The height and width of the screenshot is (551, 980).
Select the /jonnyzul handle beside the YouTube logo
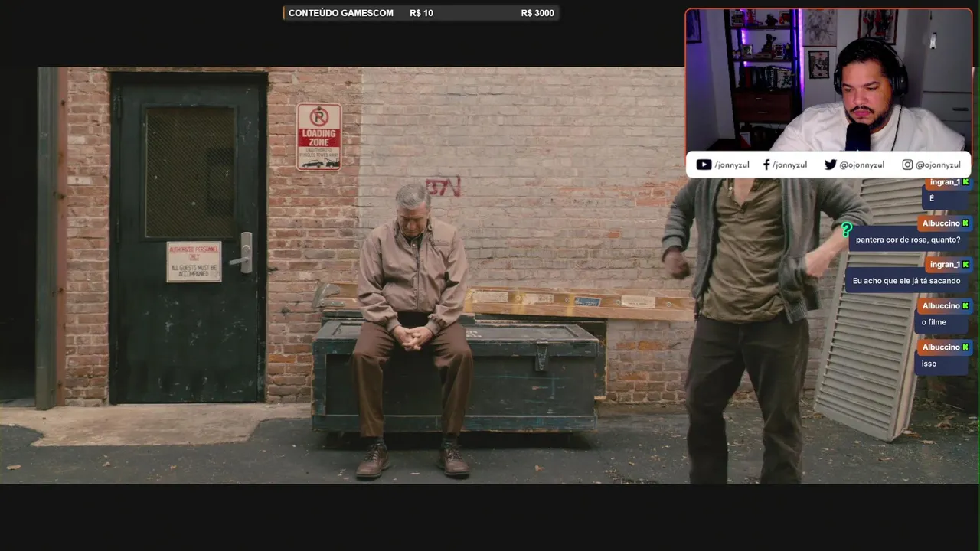[x=732, y=165]
